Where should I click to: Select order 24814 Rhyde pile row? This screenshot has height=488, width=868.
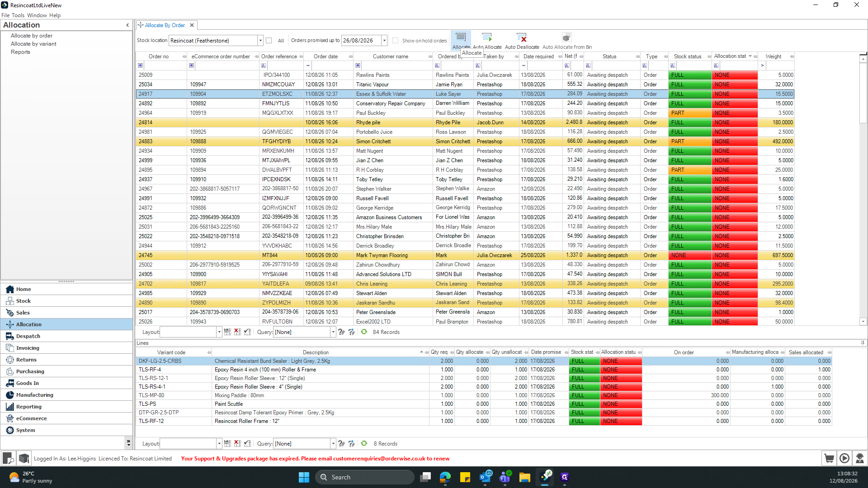coord(465,122)
